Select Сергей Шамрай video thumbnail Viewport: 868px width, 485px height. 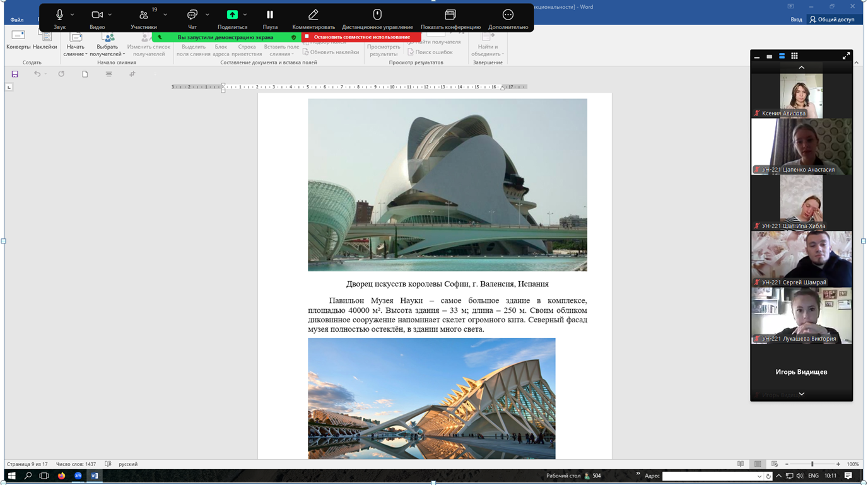802,259
